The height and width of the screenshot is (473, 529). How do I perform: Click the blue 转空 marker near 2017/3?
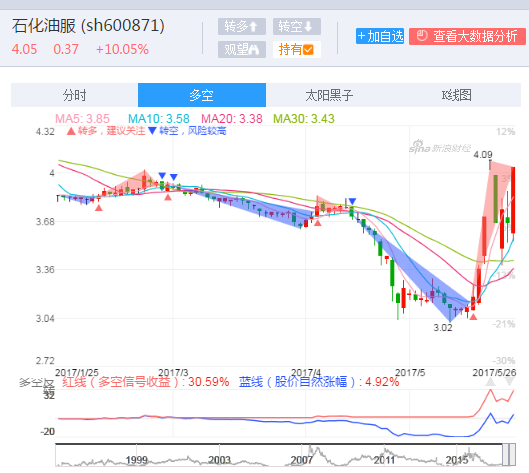pos(173,177)
